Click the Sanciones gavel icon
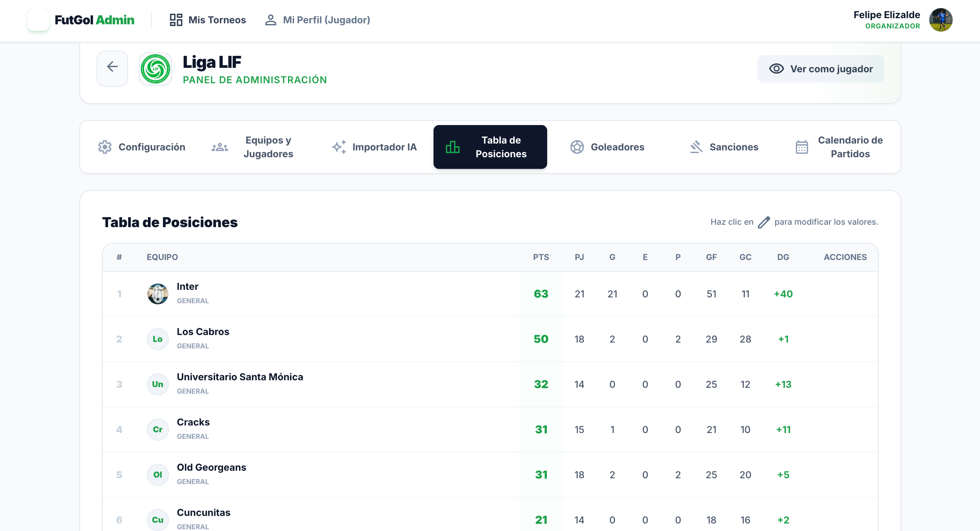This screenshot has width=980, height=531. 696,147
